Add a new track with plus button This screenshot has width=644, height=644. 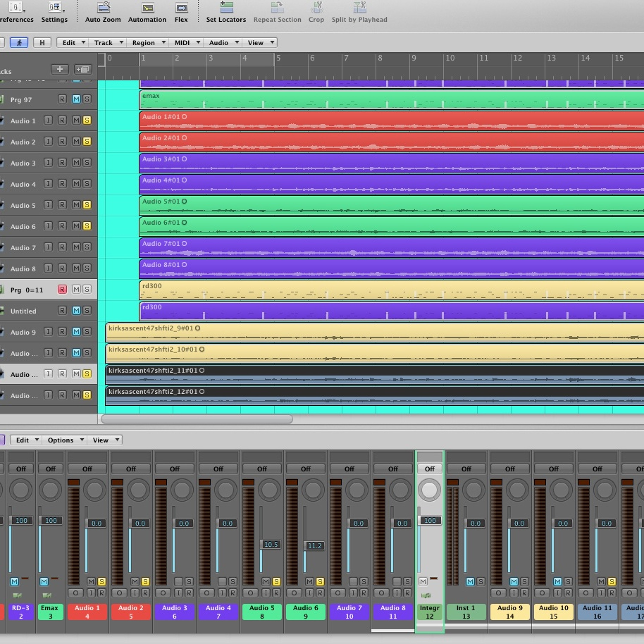60,69
